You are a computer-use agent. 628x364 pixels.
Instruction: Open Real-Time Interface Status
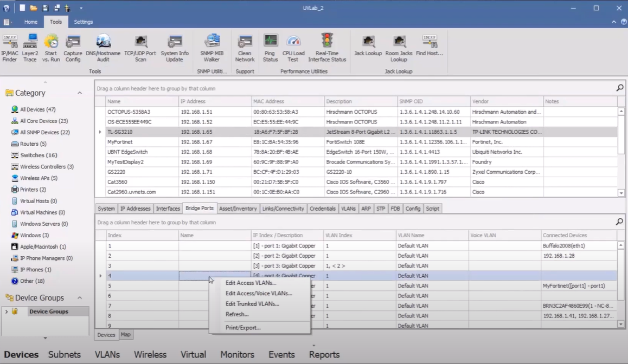[327, 48]
